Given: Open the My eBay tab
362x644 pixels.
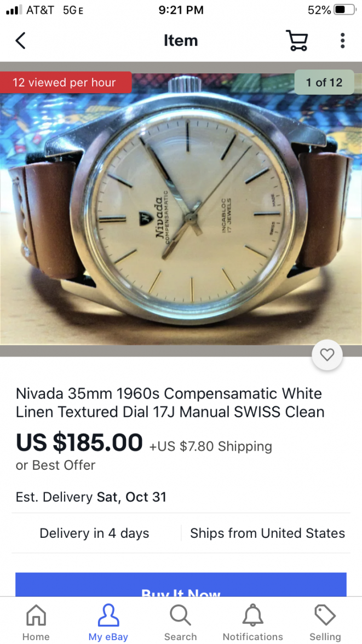Looking at the screenshot, I should click(108, 622).
